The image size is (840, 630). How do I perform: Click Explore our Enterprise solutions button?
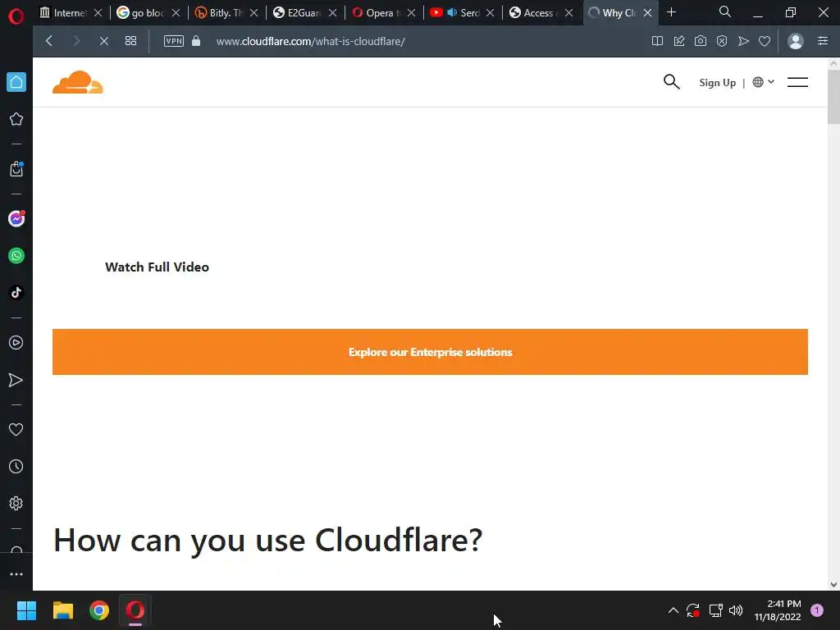(x=430, y=352)
